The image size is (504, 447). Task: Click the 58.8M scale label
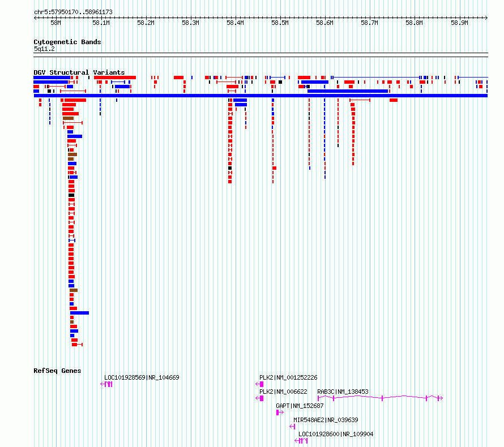click(x=414, y=23)
